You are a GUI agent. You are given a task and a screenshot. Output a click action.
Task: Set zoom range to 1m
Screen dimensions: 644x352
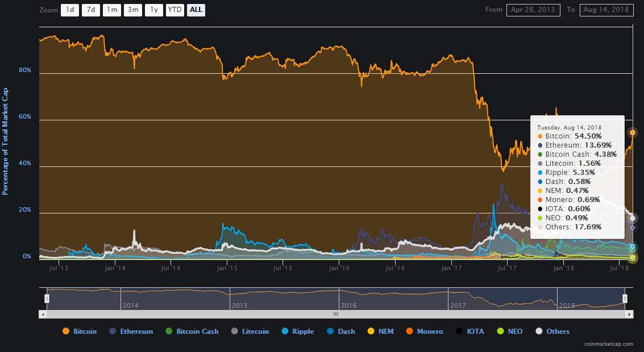pos(112,10)
